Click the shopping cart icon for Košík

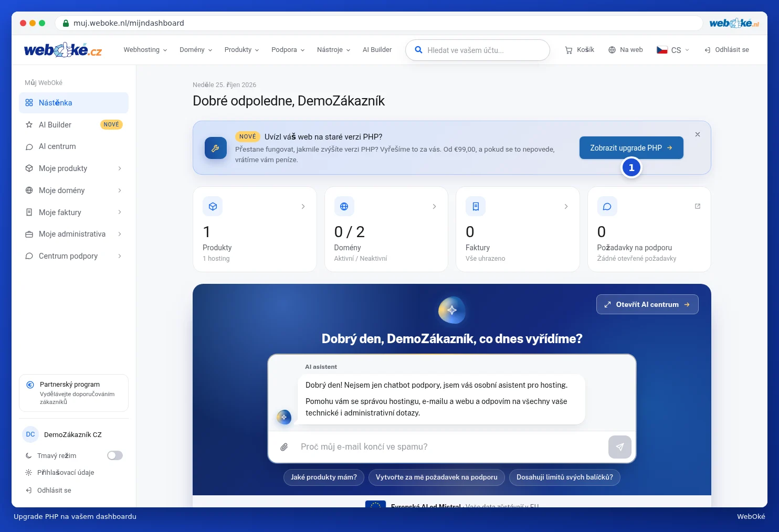click(x=569, y=50)
